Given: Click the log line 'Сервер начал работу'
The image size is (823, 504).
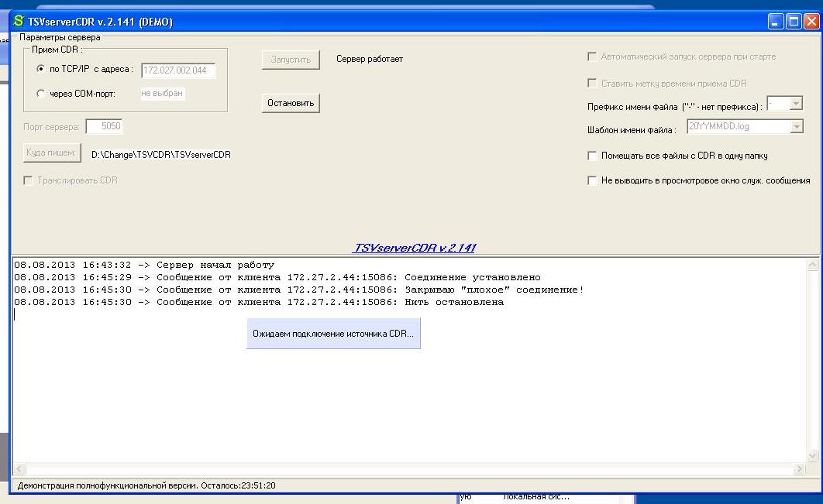Looking at the screenshot, I should (144, 265).
